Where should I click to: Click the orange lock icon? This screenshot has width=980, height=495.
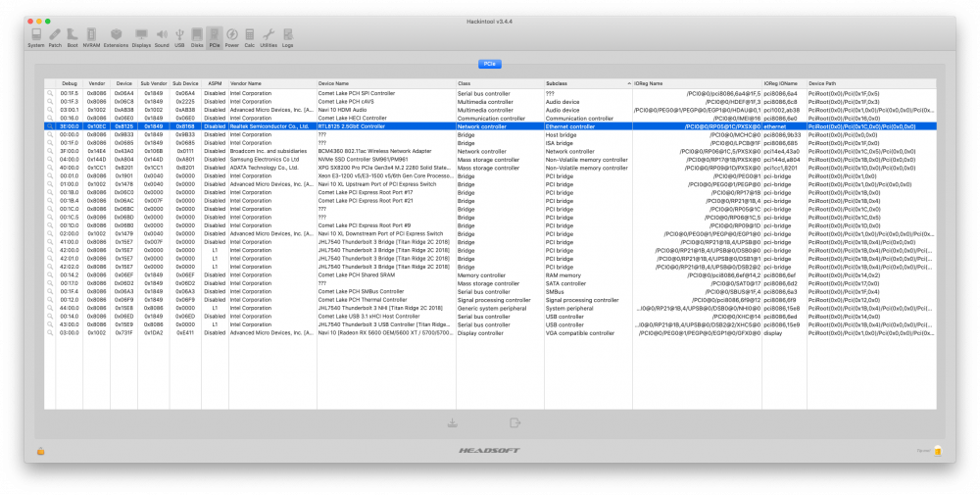40,451
